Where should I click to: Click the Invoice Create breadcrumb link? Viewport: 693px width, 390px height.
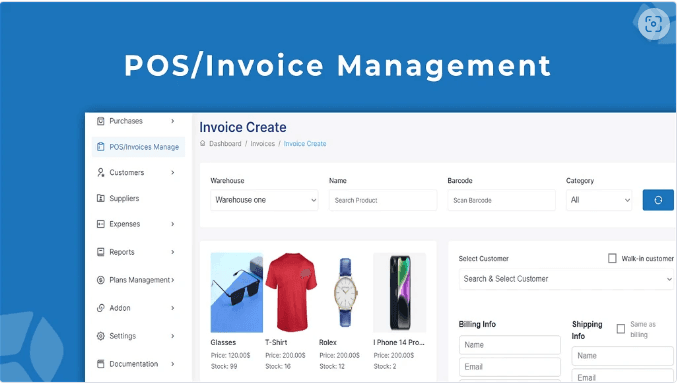(x=305, y=144)
